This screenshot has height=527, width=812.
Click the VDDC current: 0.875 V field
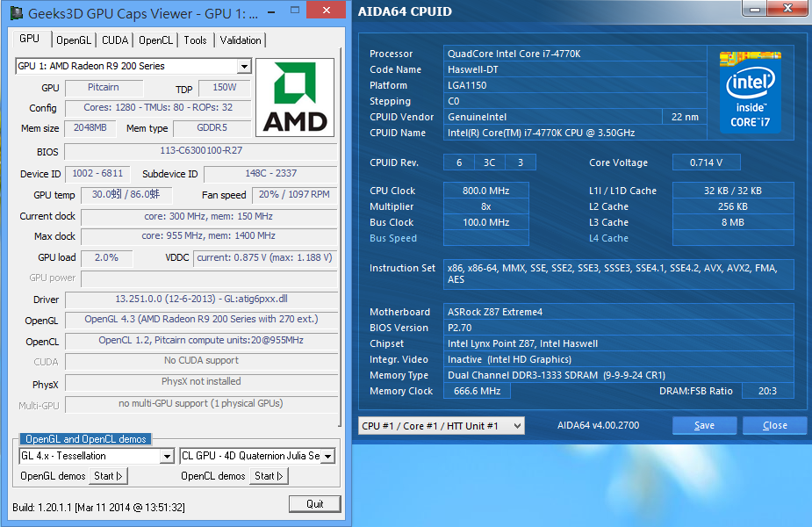point(264,258)
